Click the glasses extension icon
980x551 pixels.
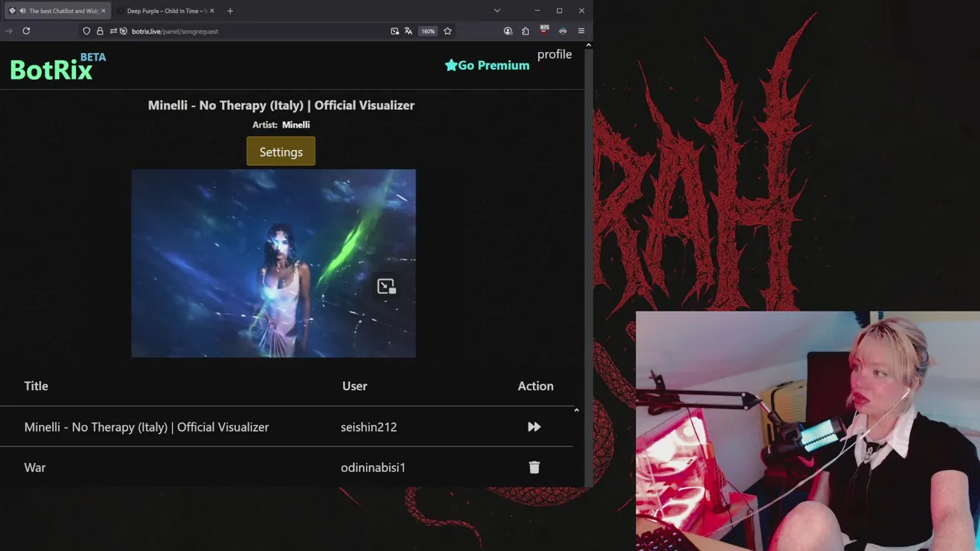point(563,31)
